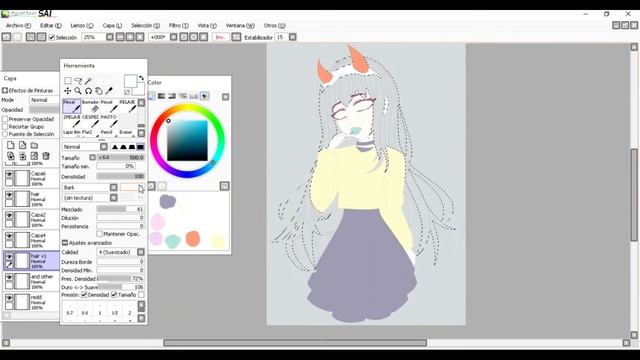Pick the orange swatch in palette
Image resolution: width=640 pixels, height=360 pixels.
click(193, 239)
